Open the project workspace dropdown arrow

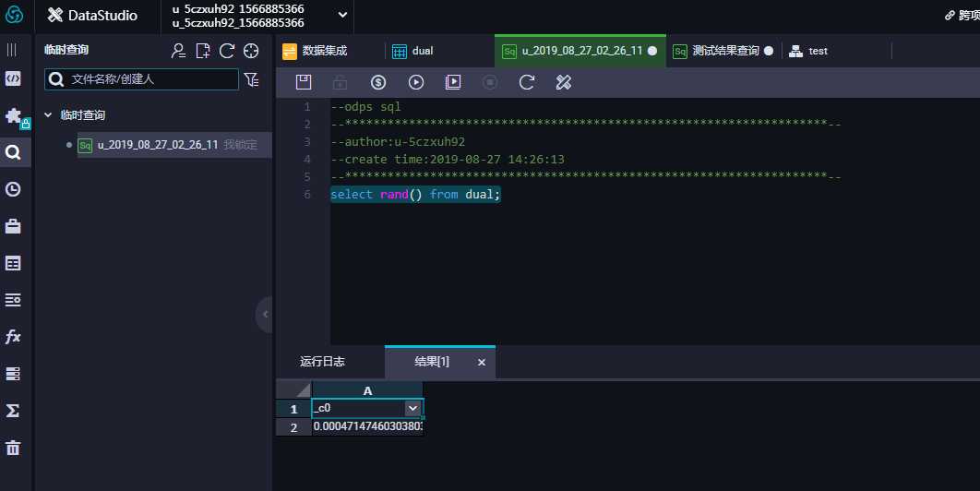pos(342,15)
